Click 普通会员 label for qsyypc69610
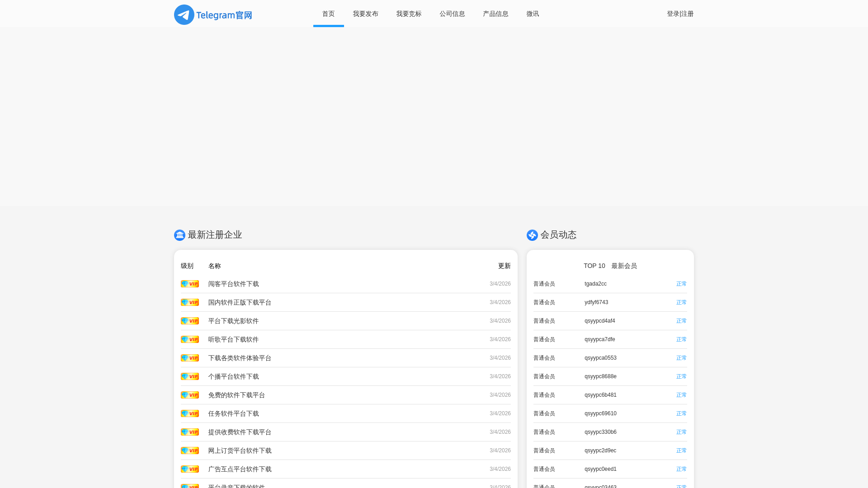The height and width of the screenshot is (488, 868). [x=544, y=413]
